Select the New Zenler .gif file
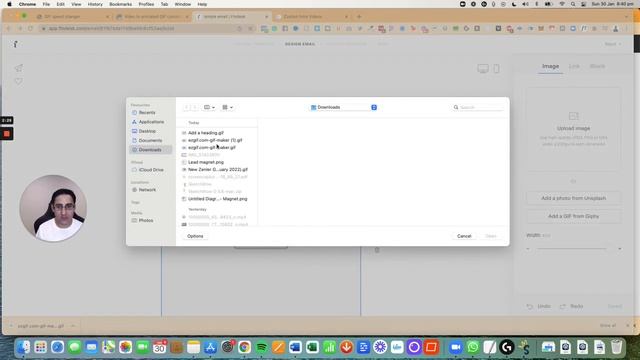Screen dimensions: 640x360 (x=218, y=170)
